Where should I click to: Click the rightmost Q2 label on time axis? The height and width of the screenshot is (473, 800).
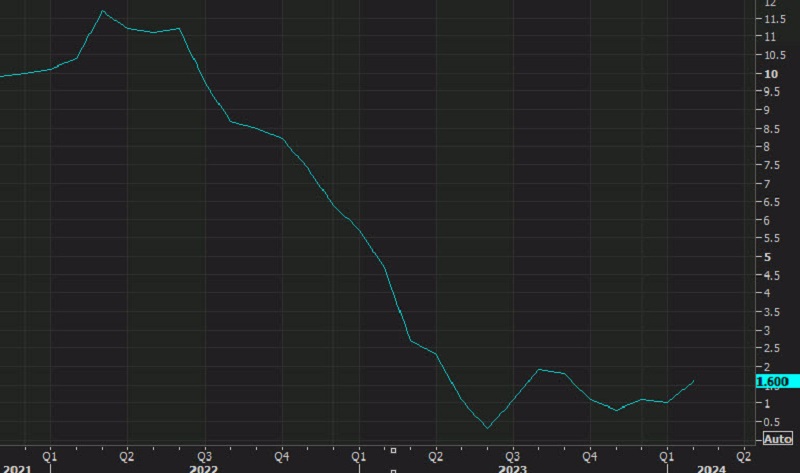click(x=743, y=453)
